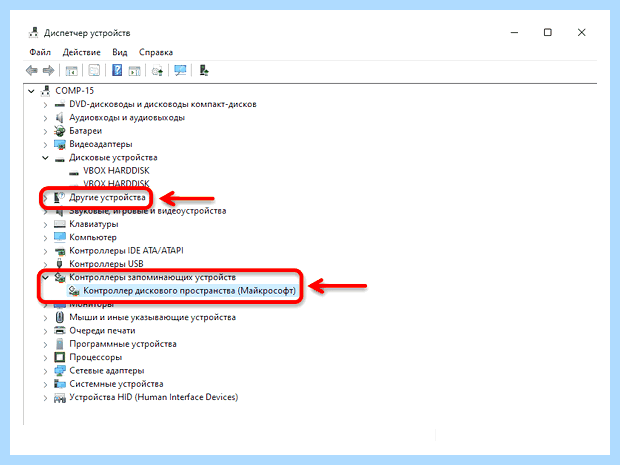This screenshot has width=620, height=465.
Task: Collapse the COMP-15 root node
Action: pyautogui.click(x=31, y=91)
